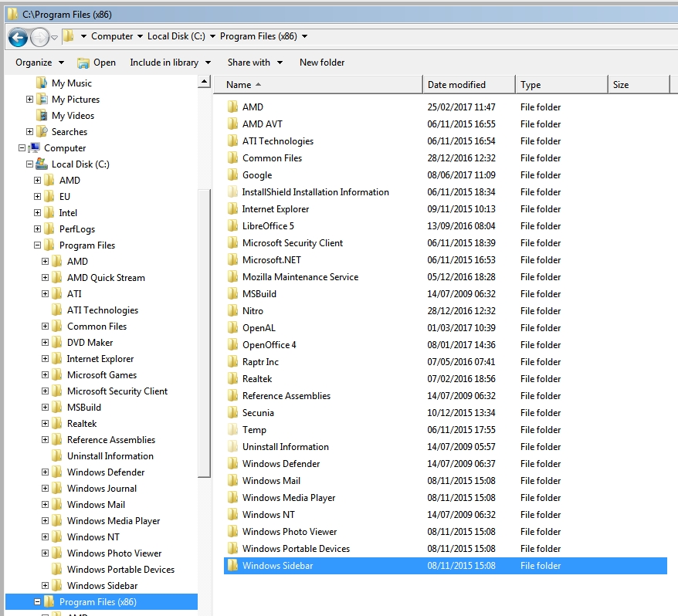Click navigation pane vertical scrollbar thumb
The image size is (678, 616).
[x=204, y=333]
